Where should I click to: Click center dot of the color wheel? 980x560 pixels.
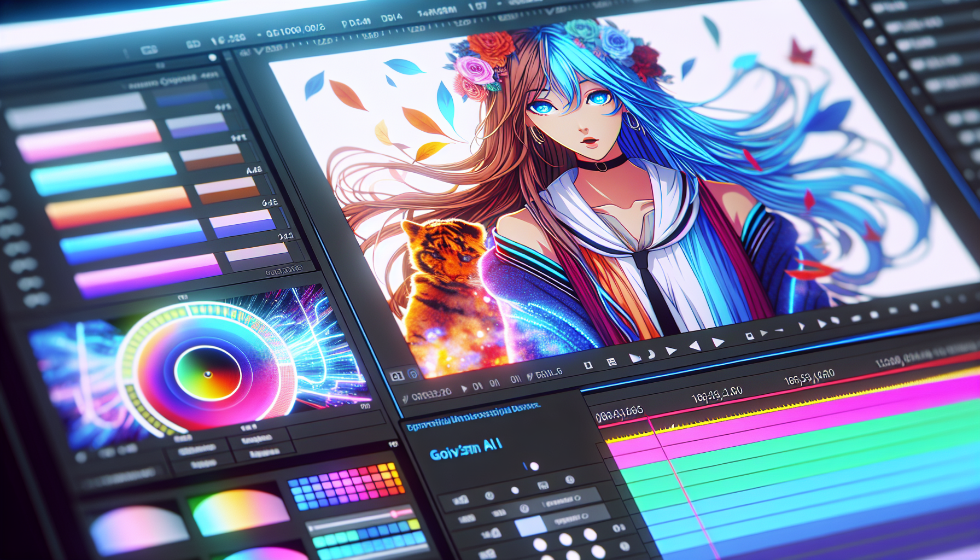click(x=207, y=375)
